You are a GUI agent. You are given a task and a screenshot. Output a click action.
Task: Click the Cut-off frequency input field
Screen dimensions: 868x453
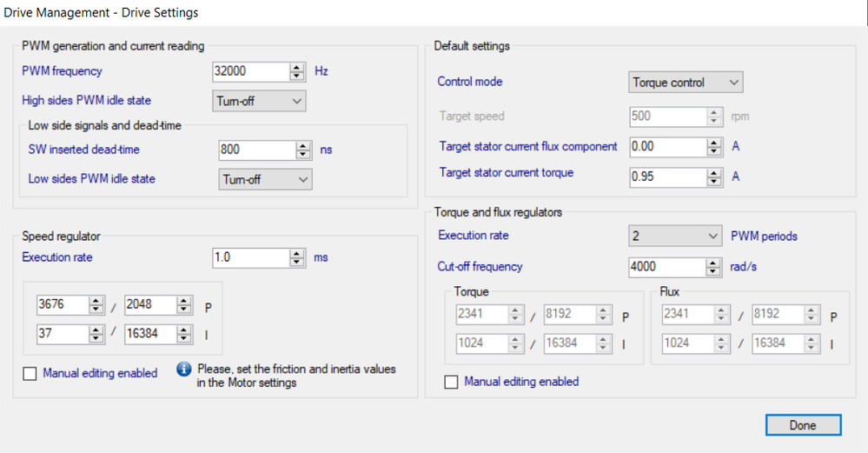pos(667,268)
